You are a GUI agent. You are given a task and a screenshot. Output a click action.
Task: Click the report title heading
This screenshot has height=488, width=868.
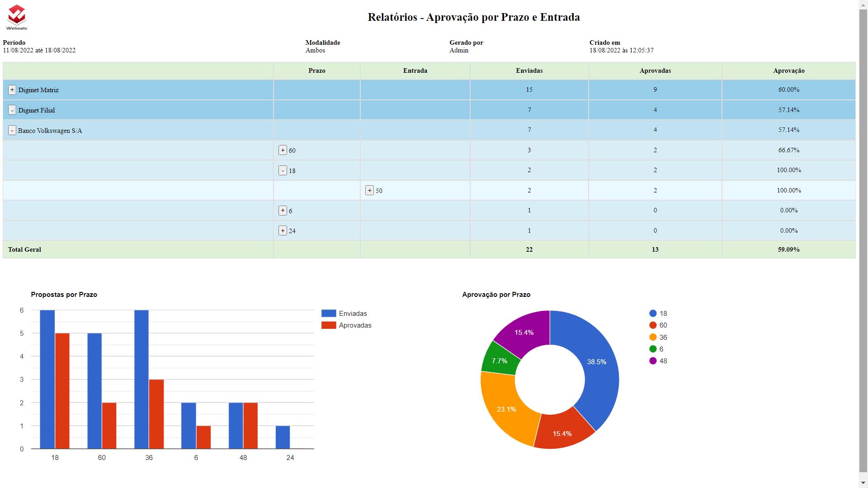474,17
